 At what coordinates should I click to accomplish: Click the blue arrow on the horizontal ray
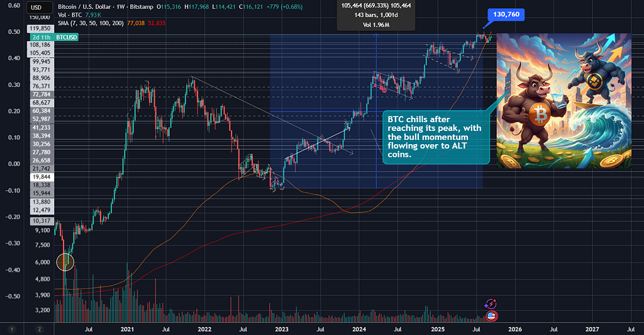point(480,110)
